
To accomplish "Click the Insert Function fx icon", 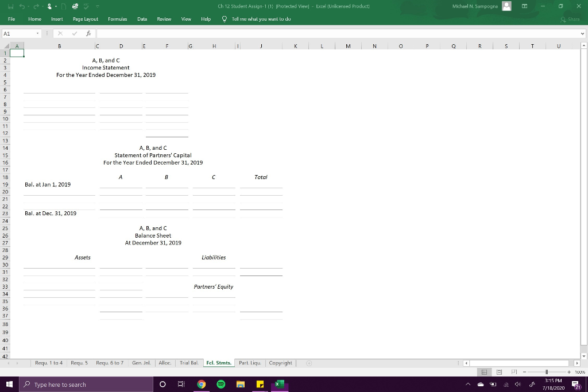I will tap(88, 34).
